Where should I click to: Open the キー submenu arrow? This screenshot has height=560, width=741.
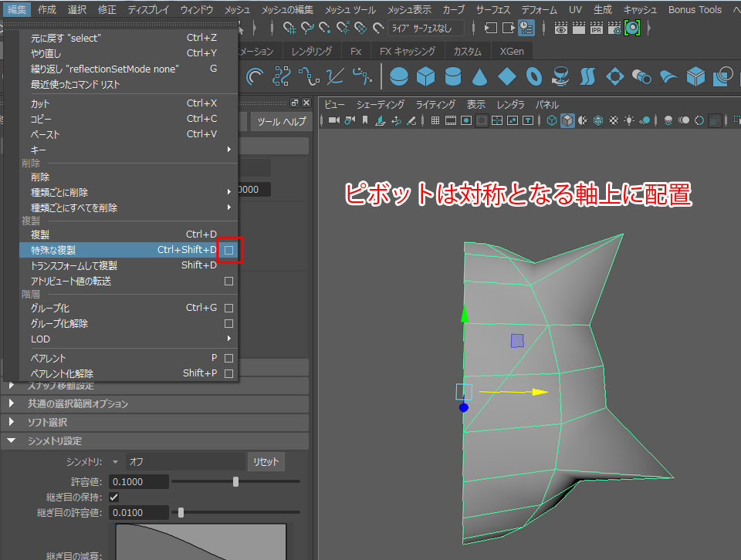tap(229, 150)
